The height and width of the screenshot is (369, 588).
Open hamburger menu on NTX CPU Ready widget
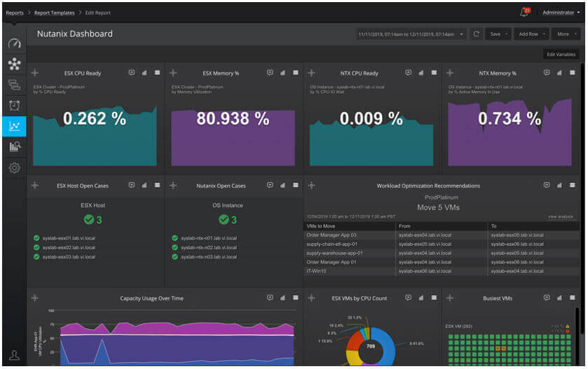coord(435,72)
